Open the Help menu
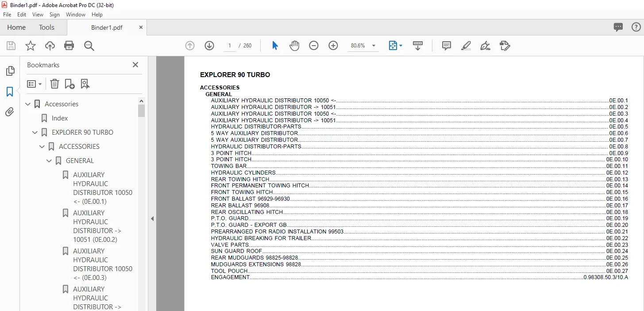Screen dimensions: 644x311 click(x=97, y=15)
